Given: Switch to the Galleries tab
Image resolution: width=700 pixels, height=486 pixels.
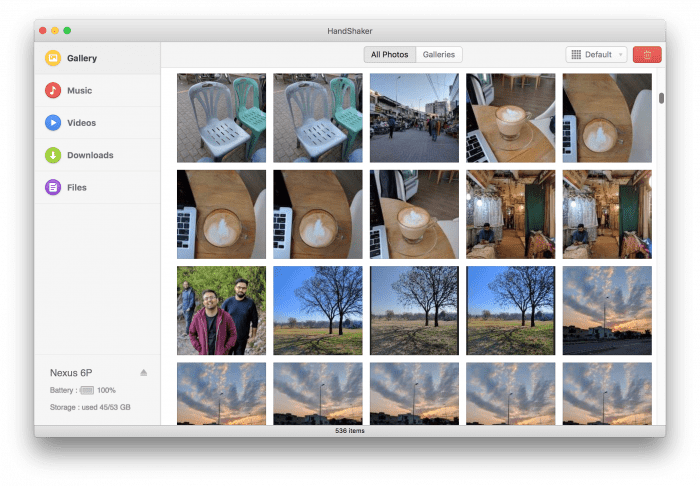Looking at the screenshot, I should 438,55.
